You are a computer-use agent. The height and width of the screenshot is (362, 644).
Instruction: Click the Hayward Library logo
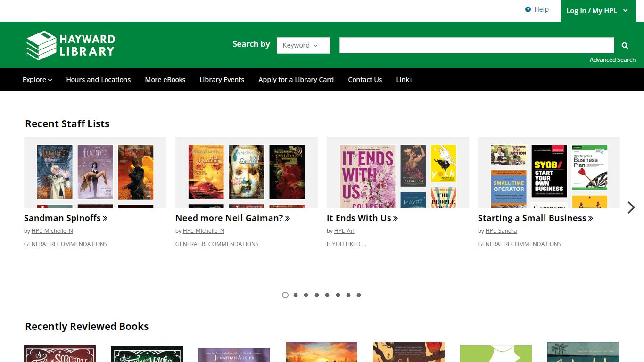point(70,45)
